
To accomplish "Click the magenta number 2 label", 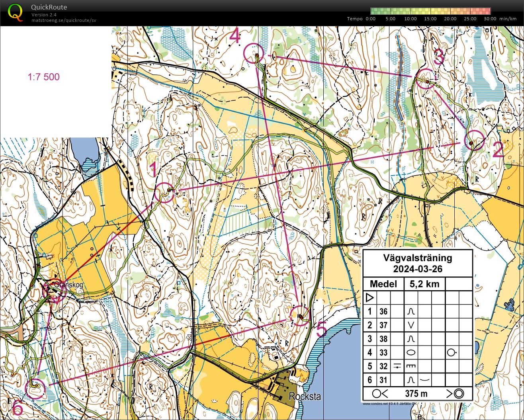I will [498, 150].
